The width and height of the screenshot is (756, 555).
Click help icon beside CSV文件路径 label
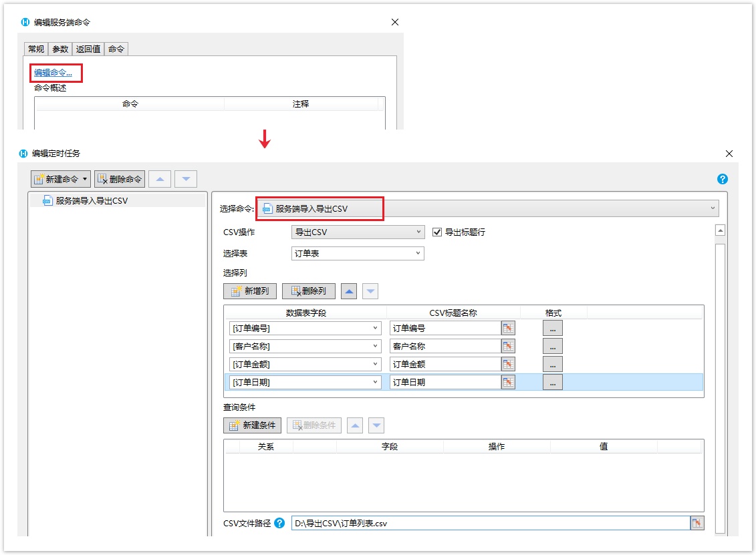tap(279, 523)
